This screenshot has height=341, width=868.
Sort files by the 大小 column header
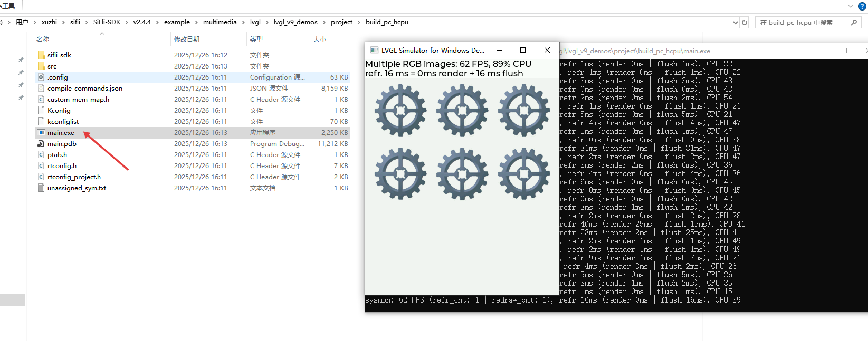[320, 40]
